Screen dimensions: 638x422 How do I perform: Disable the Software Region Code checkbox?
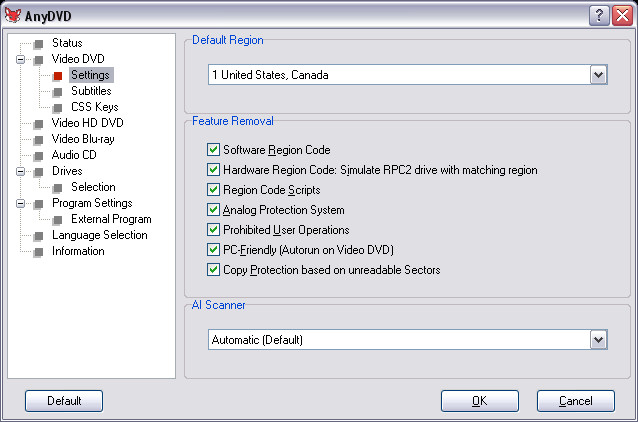213,150
